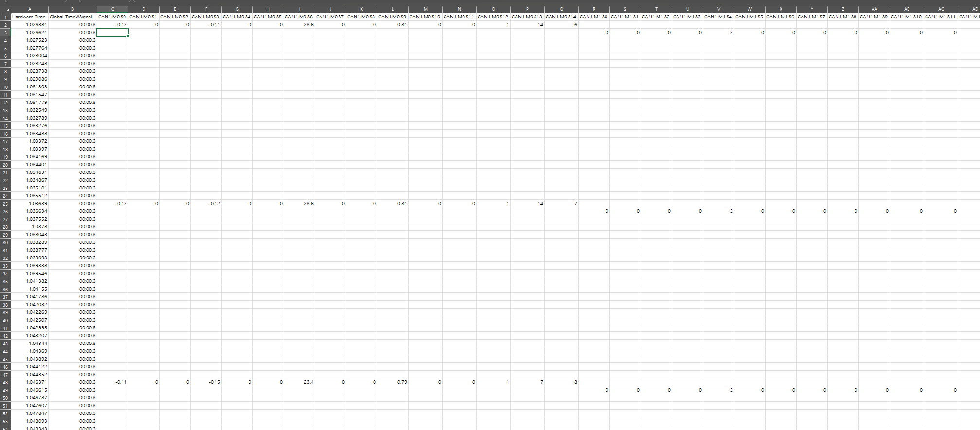
Task: Select column Q header
Action: click(x=562, y=9)
